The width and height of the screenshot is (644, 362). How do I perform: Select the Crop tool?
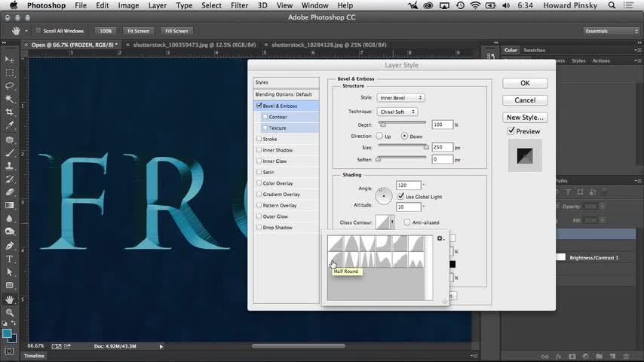click(10, 112)
